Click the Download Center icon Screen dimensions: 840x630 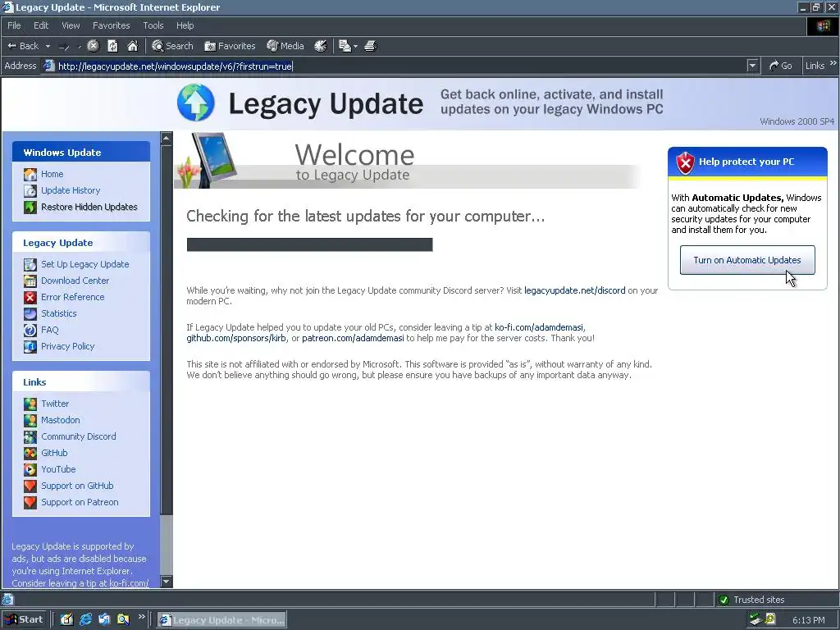30,281
